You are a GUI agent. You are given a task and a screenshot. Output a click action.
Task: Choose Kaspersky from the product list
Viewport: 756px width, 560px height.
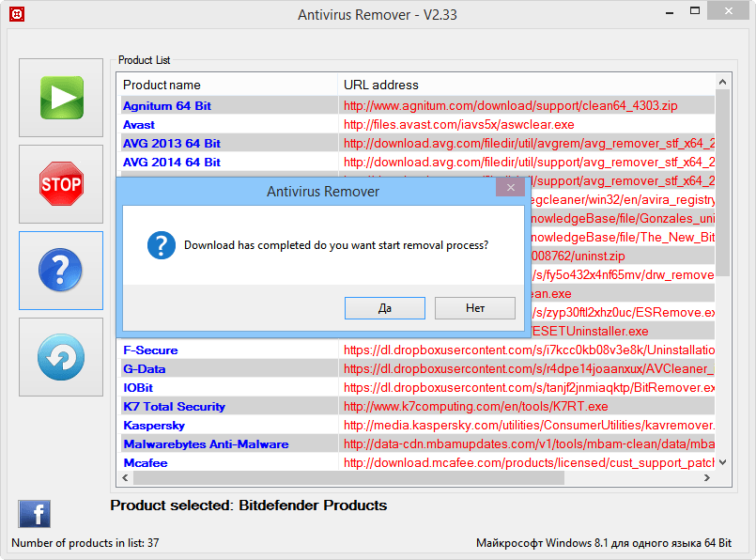154,426
